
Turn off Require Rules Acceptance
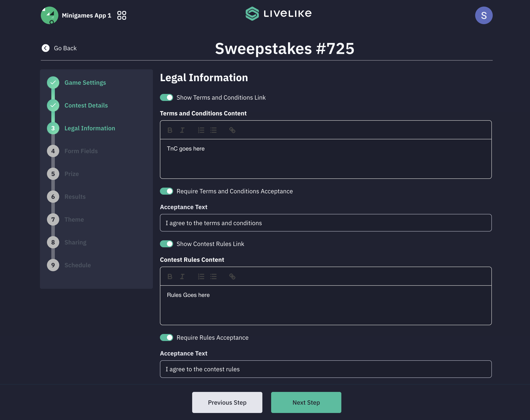167,337
